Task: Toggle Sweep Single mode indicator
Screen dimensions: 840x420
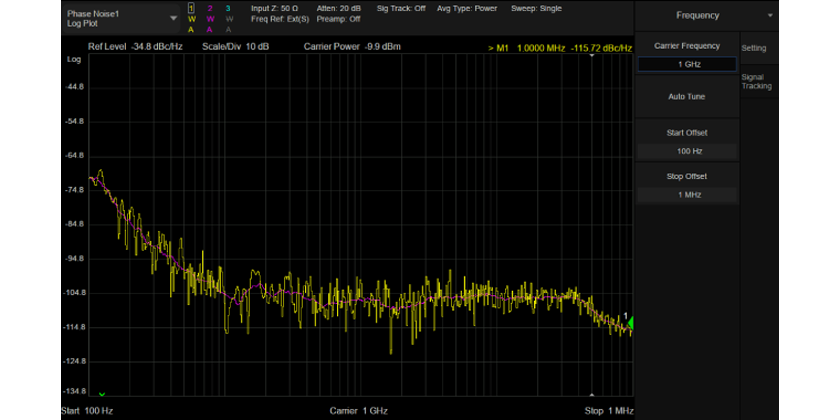Action: click(535, 8)
